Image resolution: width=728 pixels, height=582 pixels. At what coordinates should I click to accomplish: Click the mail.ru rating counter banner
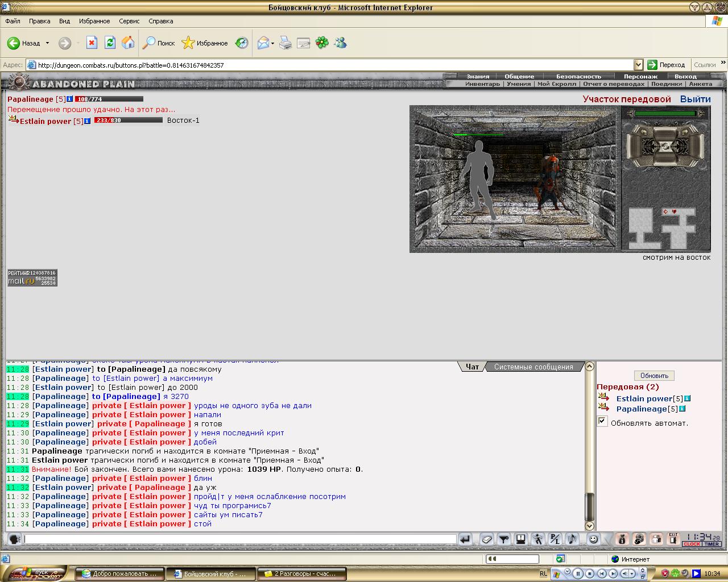click(x=32, y=277)
